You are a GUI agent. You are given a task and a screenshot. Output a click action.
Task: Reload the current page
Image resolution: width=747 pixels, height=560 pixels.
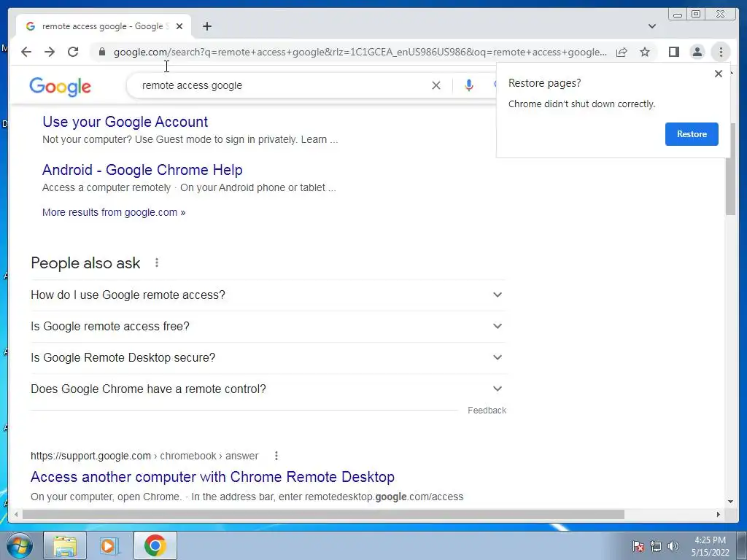point(73,52)
